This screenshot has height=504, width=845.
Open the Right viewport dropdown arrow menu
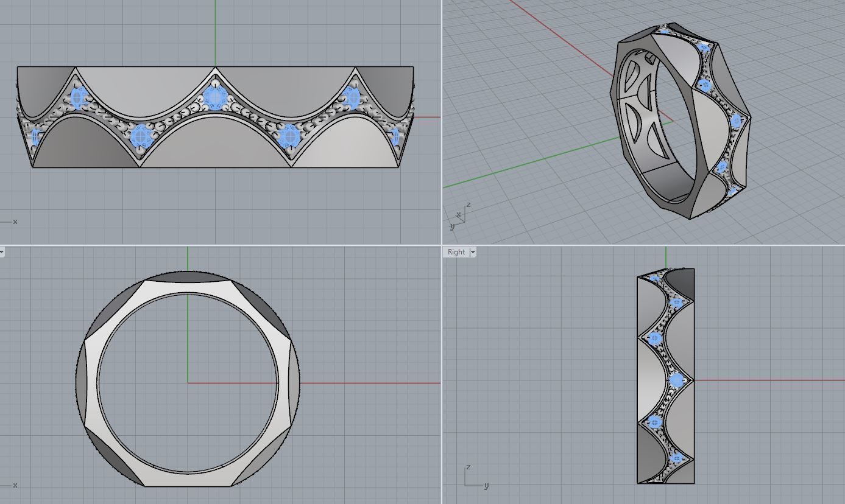point(473,252)
